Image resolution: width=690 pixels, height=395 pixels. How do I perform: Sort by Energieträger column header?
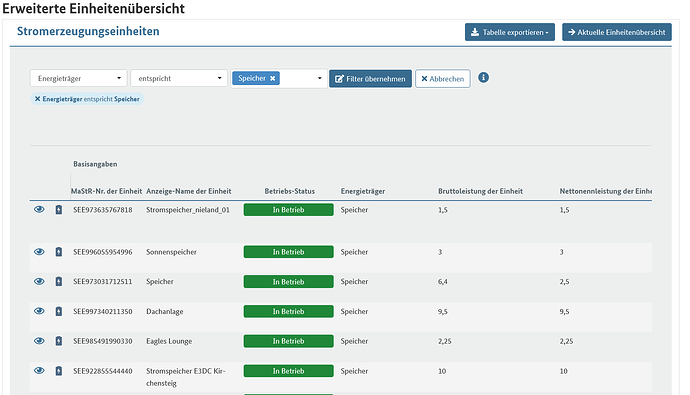pos(363,191)
